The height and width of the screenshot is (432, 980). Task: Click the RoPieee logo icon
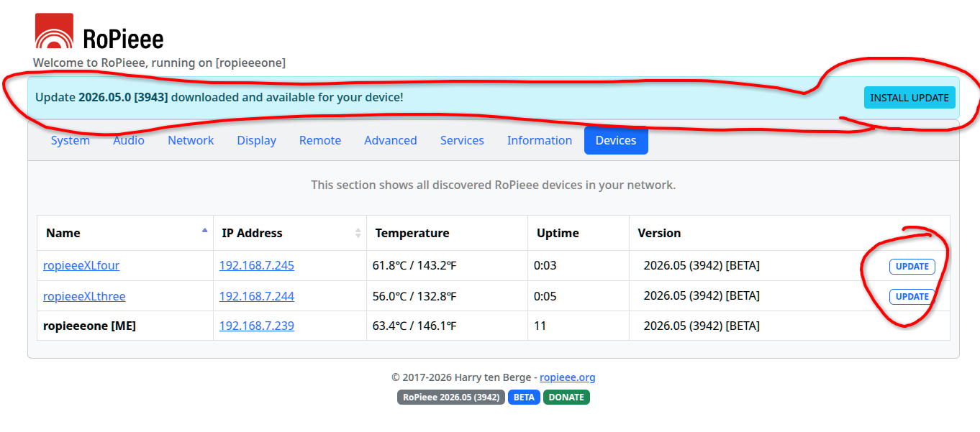54,32
